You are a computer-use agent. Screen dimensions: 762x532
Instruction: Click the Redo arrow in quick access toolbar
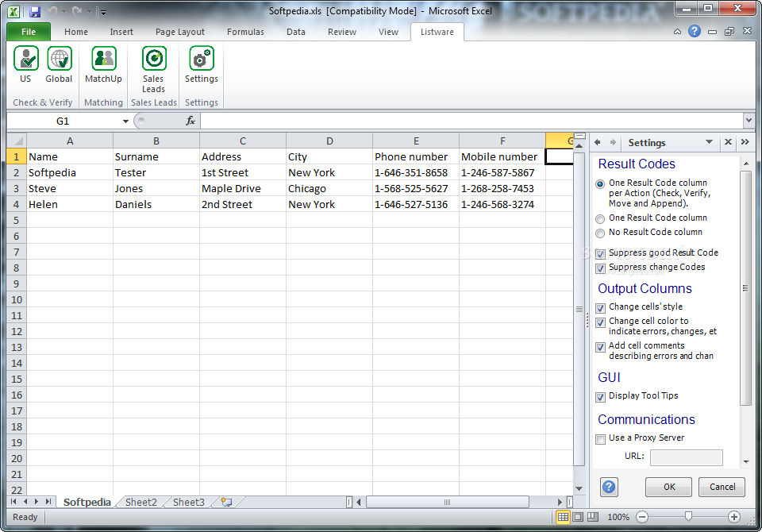(77, 11)
